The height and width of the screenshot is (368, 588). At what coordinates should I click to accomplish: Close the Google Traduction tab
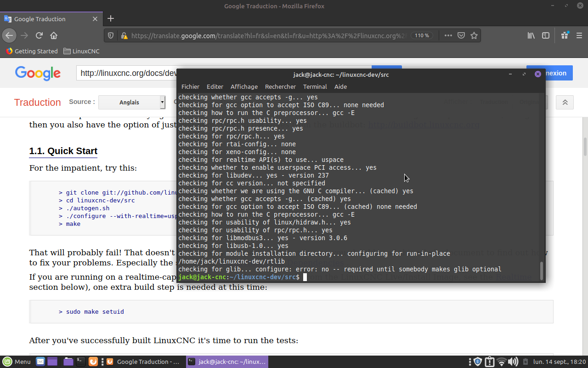tap(95, 19)
